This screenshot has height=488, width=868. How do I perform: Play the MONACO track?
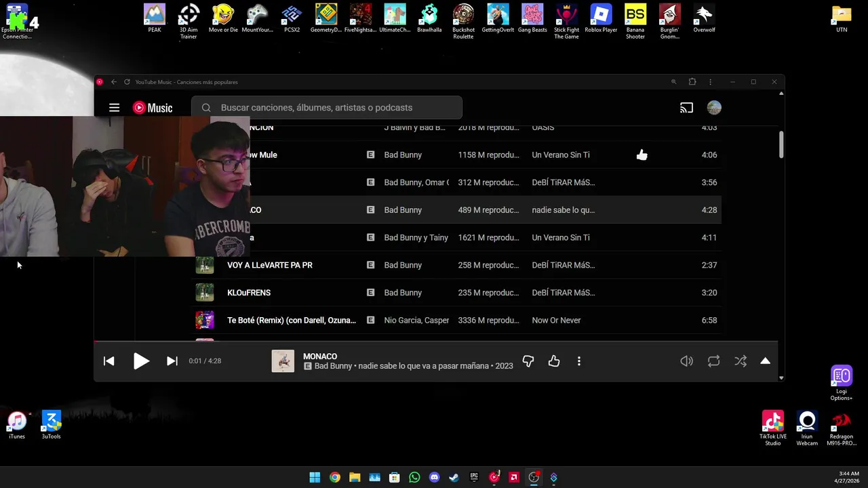141,361
